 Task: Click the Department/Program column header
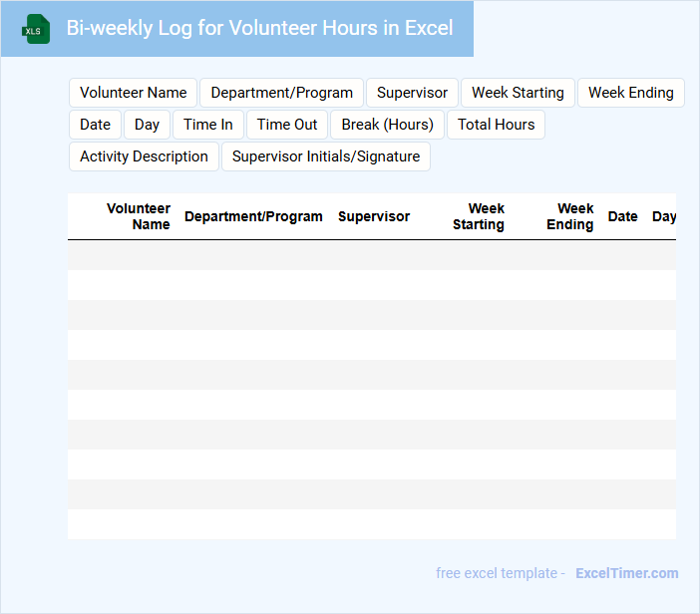click(x=253, y=216)
